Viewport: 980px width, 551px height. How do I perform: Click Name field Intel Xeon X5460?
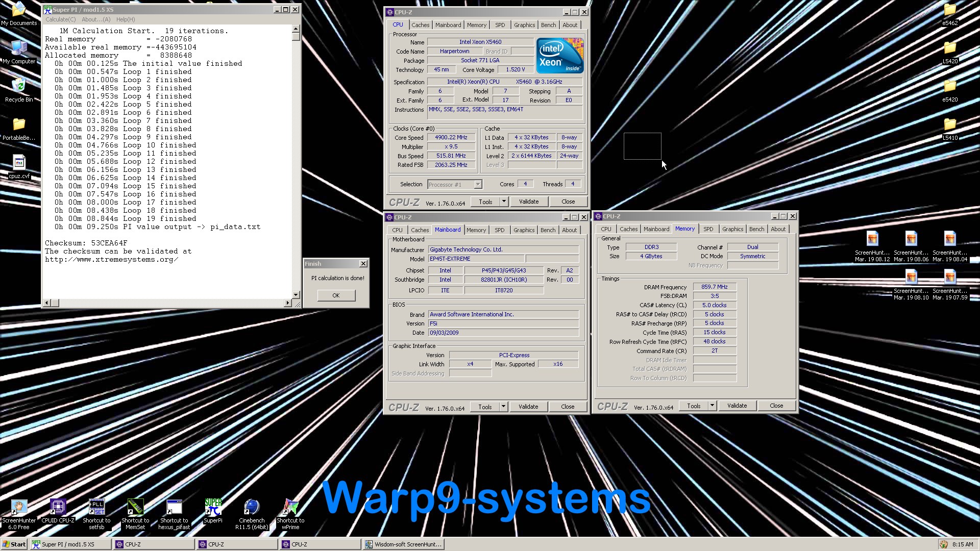pyautogui.click(x=480, y=42)
